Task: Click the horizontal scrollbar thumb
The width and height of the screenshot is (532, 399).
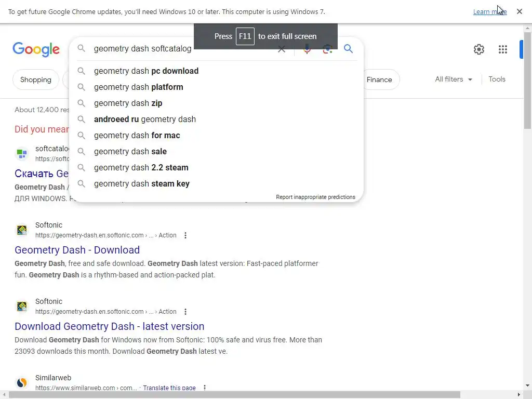Action: [x=234, y=395]
